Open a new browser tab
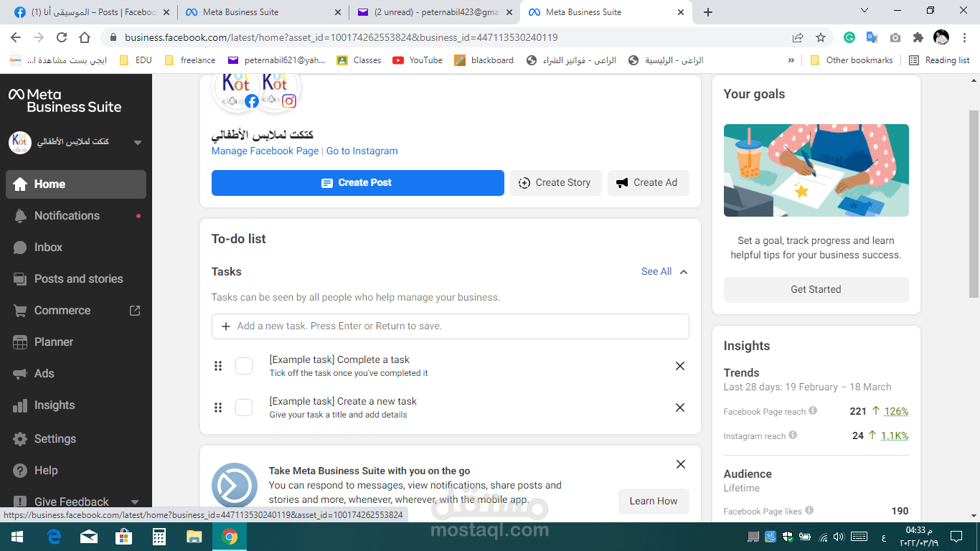This screenshot has width=980, height=551. pos(708,12)
